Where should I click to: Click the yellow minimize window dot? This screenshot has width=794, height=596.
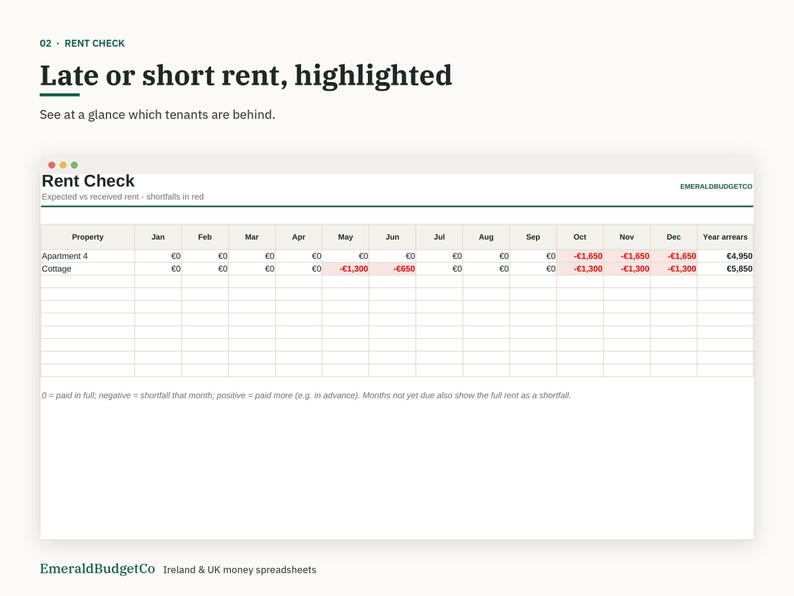[63, 165]
